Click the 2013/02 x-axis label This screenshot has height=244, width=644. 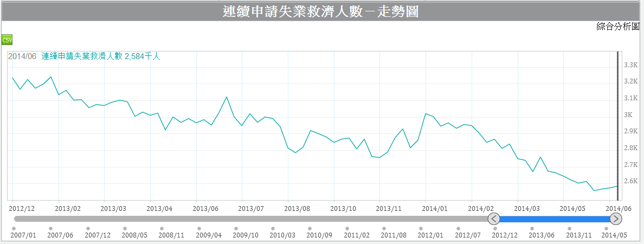coord(68,208)
